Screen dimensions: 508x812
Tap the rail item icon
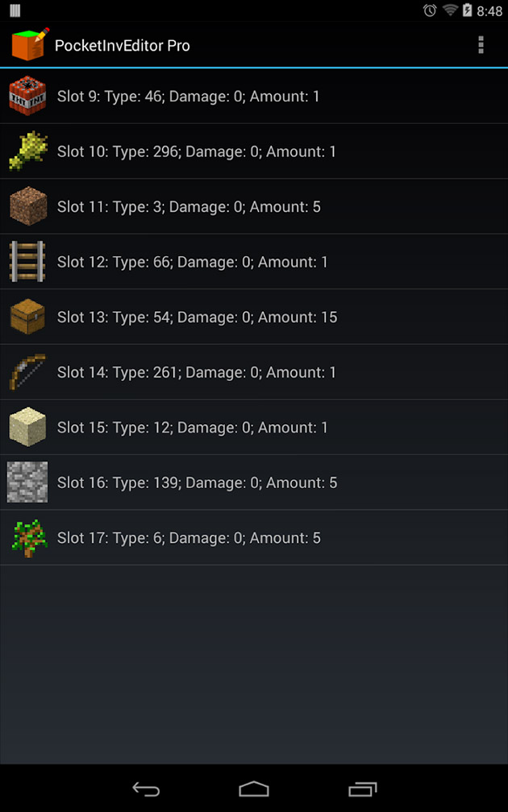[x=27, y=262]
